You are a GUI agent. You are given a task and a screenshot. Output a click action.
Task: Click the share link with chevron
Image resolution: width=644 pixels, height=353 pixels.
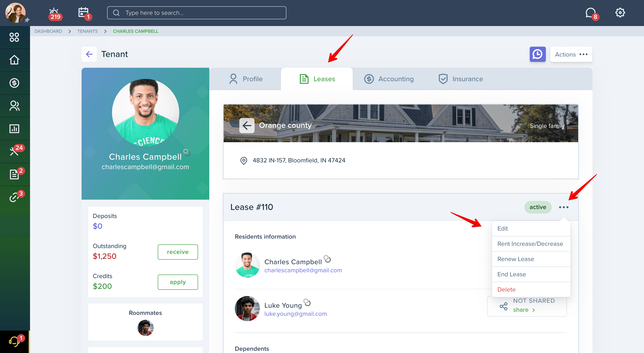pos(524,310)
